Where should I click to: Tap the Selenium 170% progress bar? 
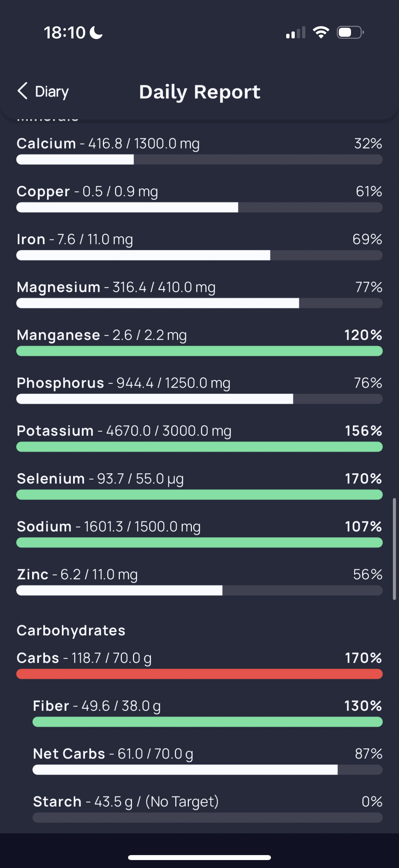(199, 494)
